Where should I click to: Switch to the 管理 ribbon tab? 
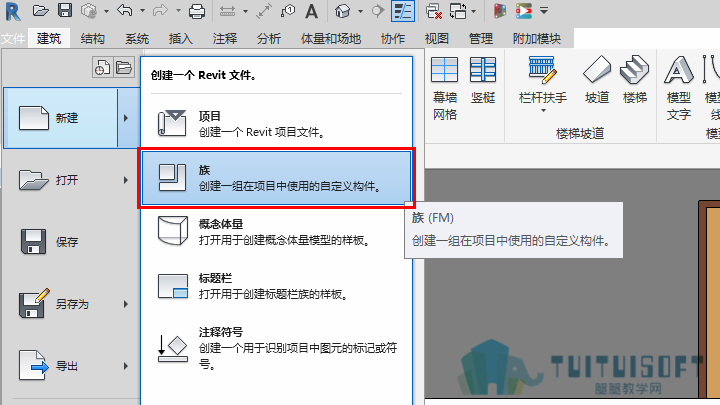tap(480, 39)
